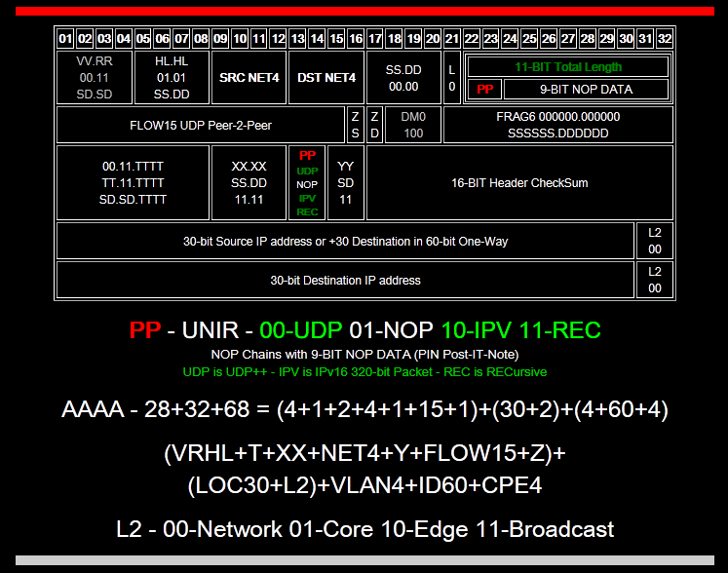The width and height of the screenshot is (728, 573).
Task: Click the NOP Chains with 9-BIT NOP DATA line
Action: point(364,355)
